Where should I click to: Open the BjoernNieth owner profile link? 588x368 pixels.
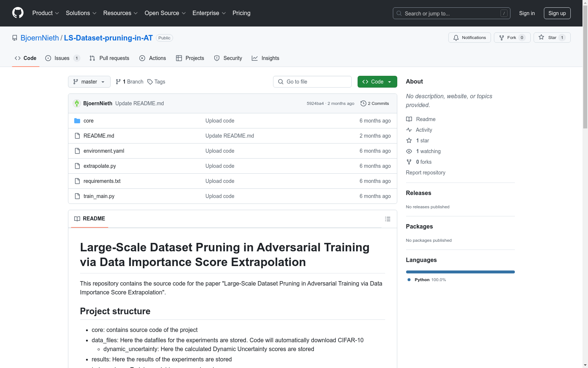click(40, 38)
